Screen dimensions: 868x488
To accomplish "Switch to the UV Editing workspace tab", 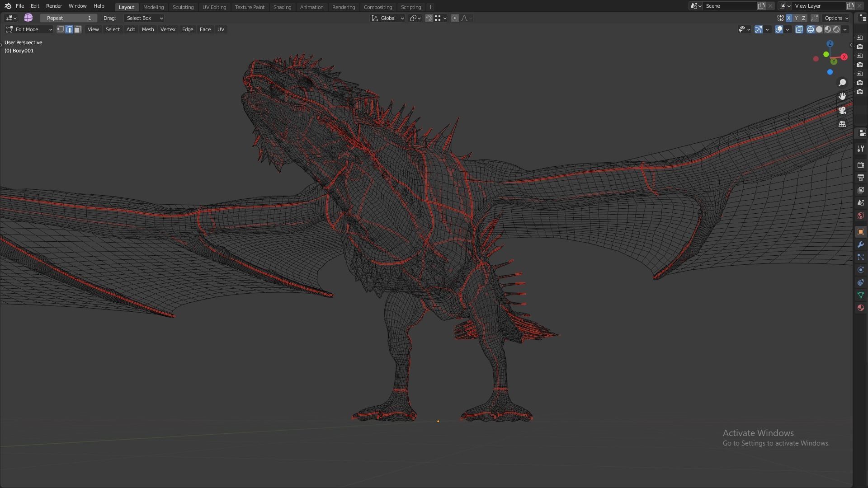I will 214,7.
